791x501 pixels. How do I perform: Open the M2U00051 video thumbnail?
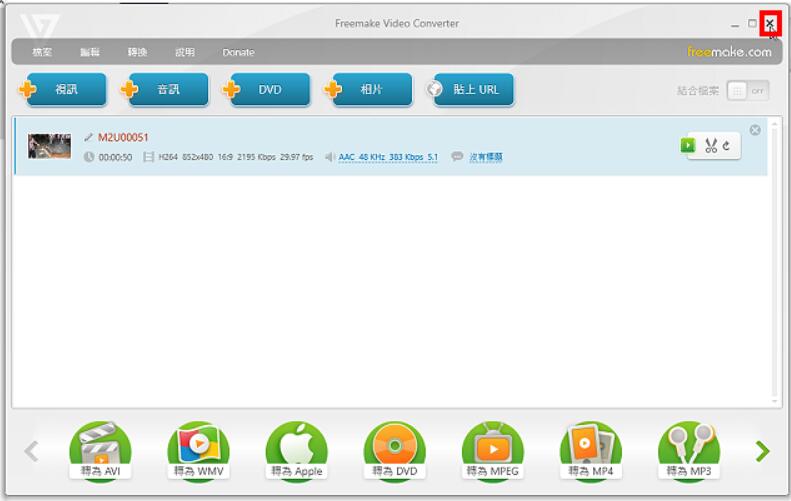point(49,146)
